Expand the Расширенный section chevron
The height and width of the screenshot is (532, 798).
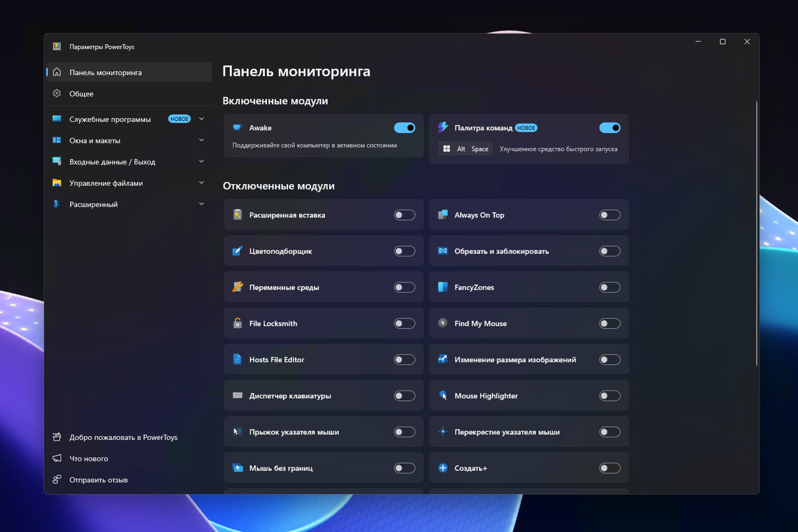tap(202, 204)
